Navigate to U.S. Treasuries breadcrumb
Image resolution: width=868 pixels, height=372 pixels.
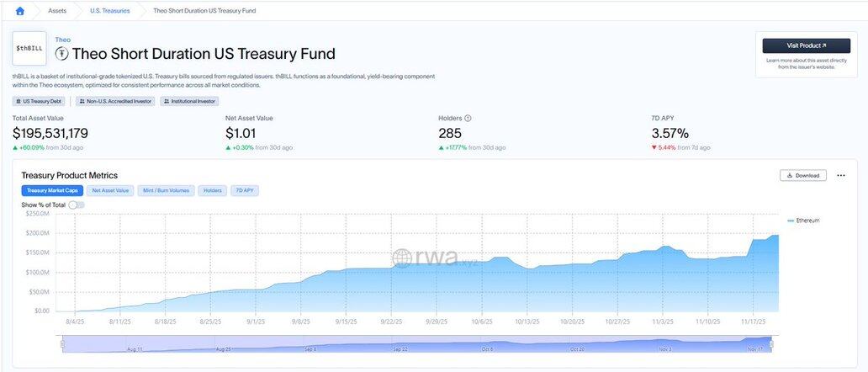pos(110,11)
